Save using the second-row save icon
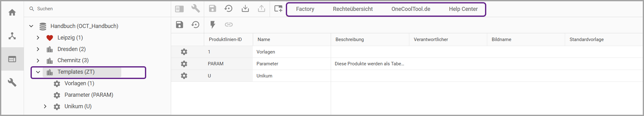 click(180, 25)
